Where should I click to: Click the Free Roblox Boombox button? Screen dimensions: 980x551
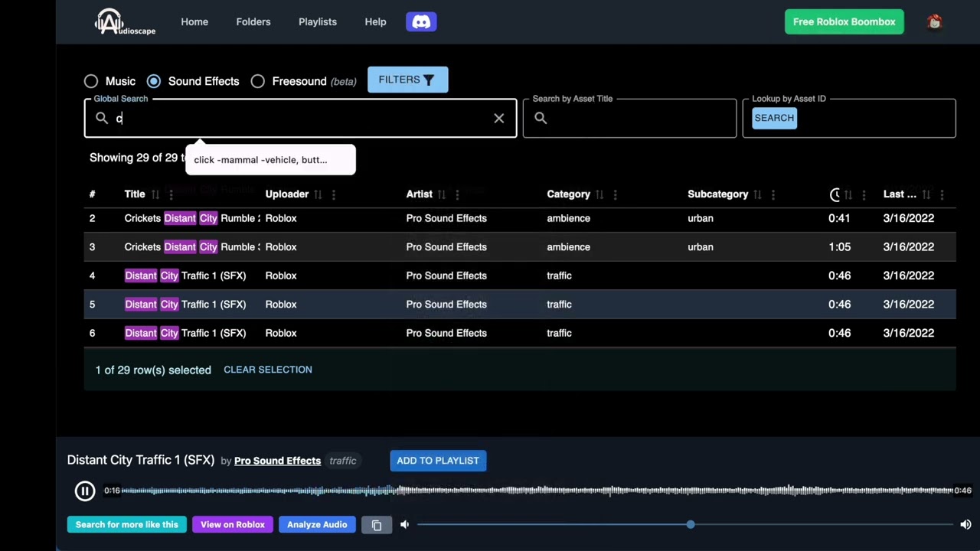tap(844, 21)
